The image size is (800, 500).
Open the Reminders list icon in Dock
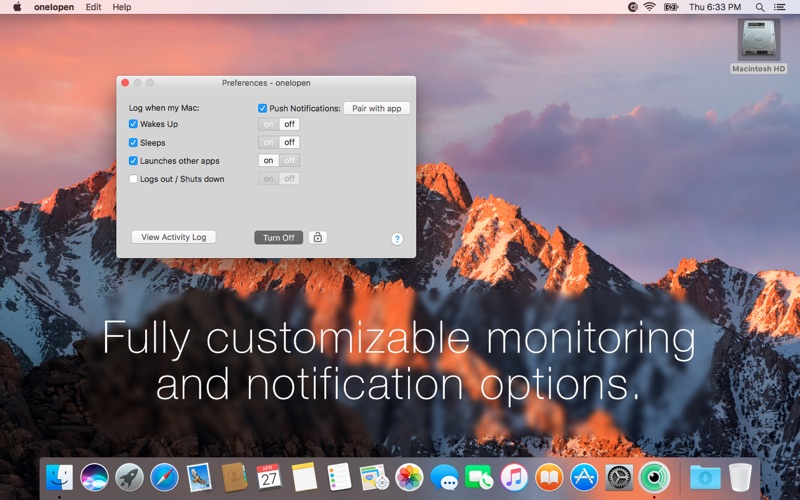(x=339, y=478)
